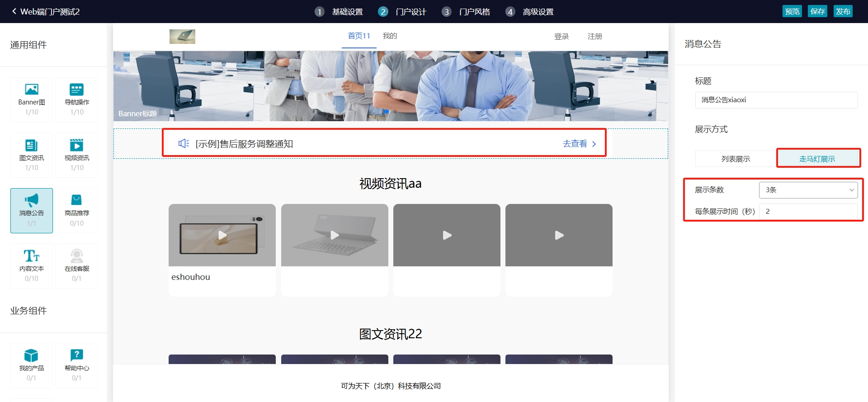Select the Banner image in the preview
The height and width of the screenshot is (402, 868).
pos(391,86)
